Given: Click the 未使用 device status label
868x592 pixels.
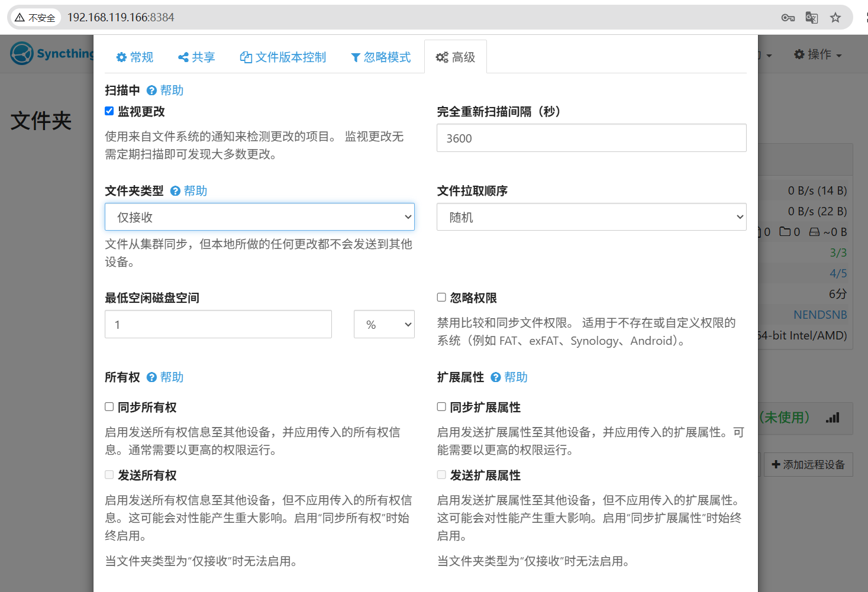Looking at the screenshot, I should (x=785, y=418).
